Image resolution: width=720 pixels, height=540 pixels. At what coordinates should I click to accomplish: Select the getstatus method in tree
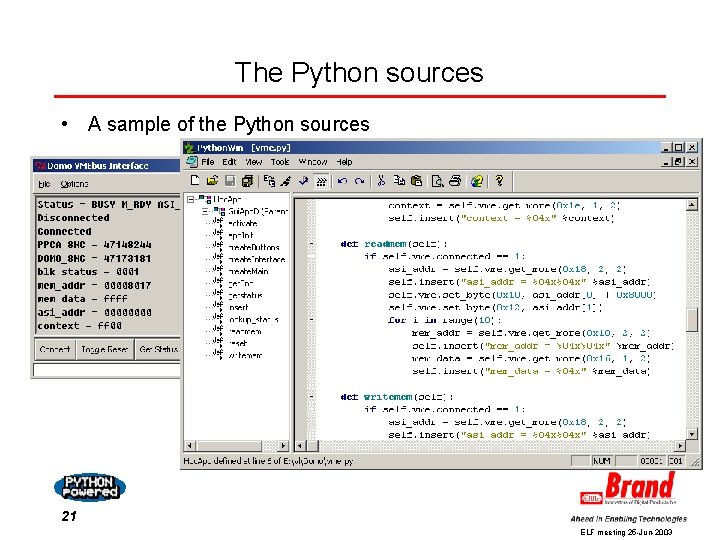click(245, 295)
